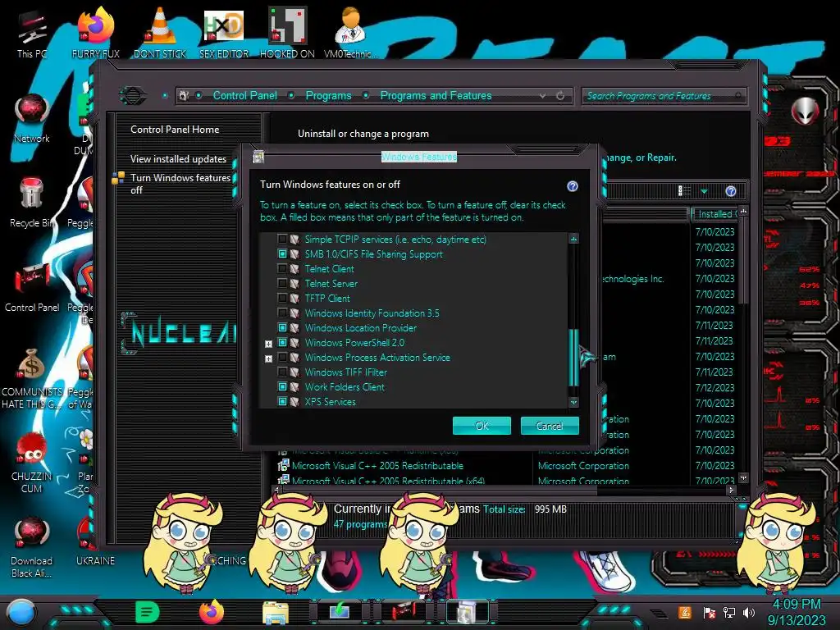Click the view options icon in Programs toolbar
The image size is (840, 630).
click(684, 190)
